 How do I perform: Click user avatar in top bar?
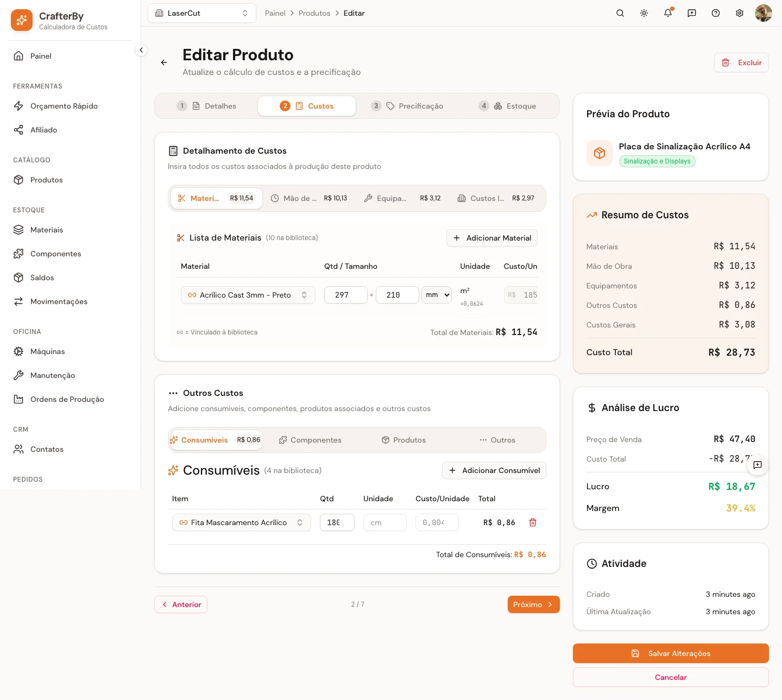[x=764, y=13]
